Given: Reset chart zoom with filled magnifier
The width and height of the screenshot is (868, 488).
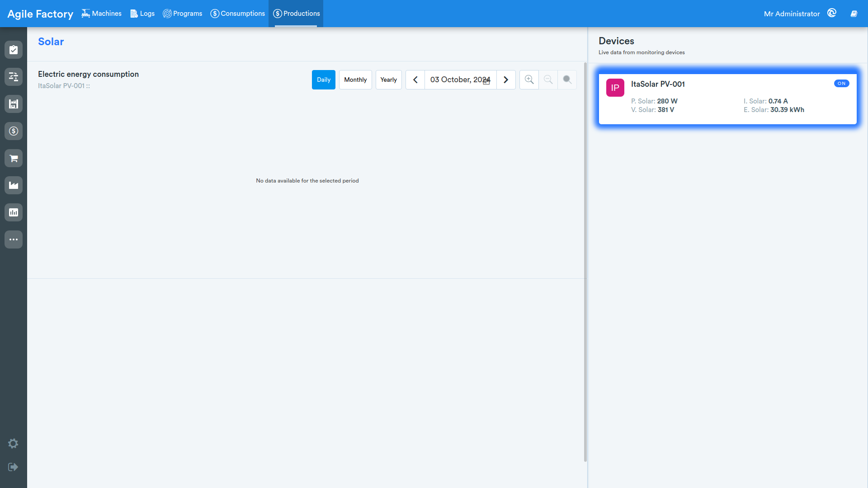Looking at the screenshot, I should click(567, 80).
